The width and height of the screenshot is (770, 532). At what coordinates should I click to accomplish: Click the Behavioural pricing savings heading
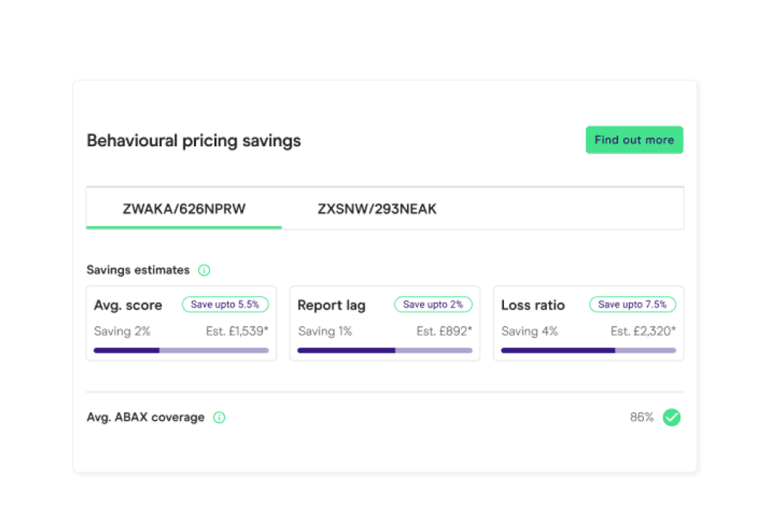(193, 140)
